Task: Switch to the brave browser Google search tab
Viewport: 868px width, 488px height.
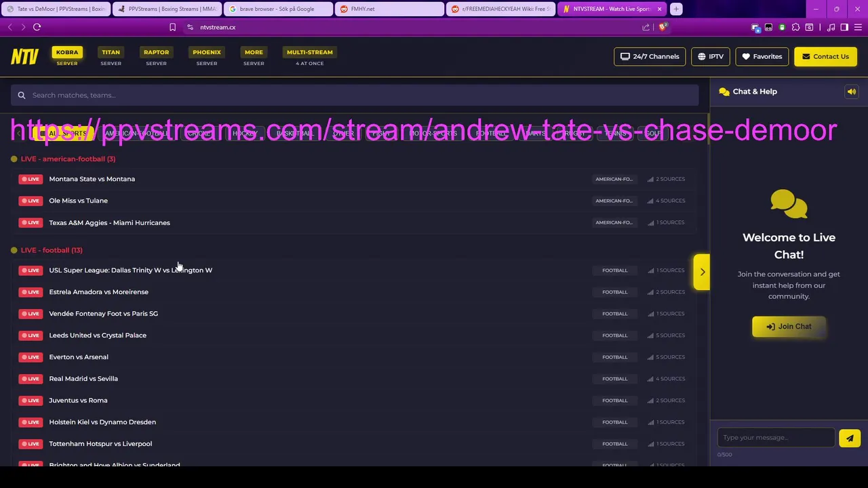Action: click(x=278, y=9)
